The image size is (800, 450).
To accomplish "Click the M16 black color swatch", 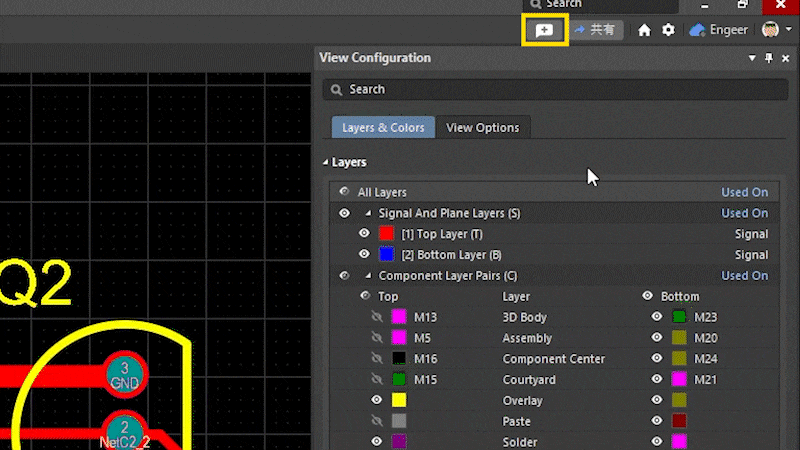I will 399,359.
